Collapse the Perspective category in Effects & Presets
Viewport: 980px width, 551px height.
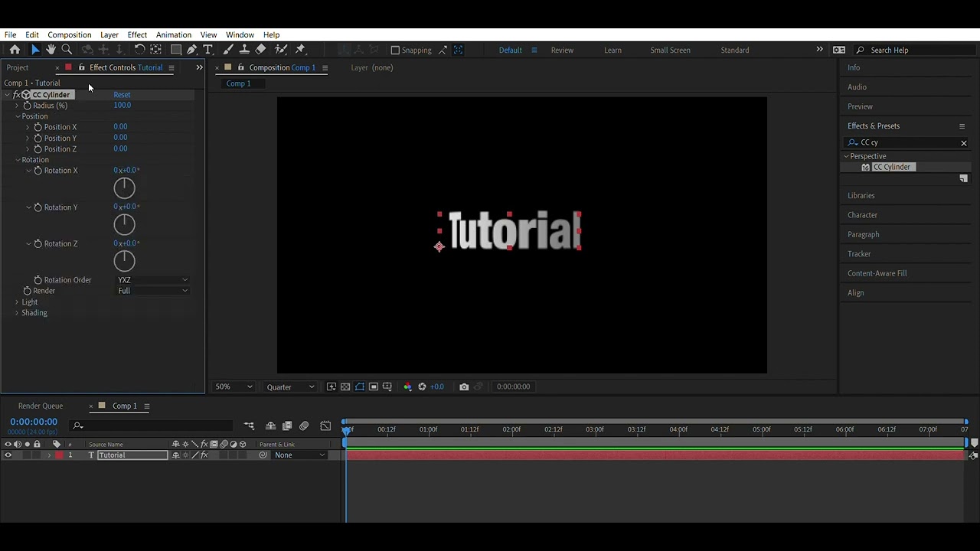tap(847, 156)
